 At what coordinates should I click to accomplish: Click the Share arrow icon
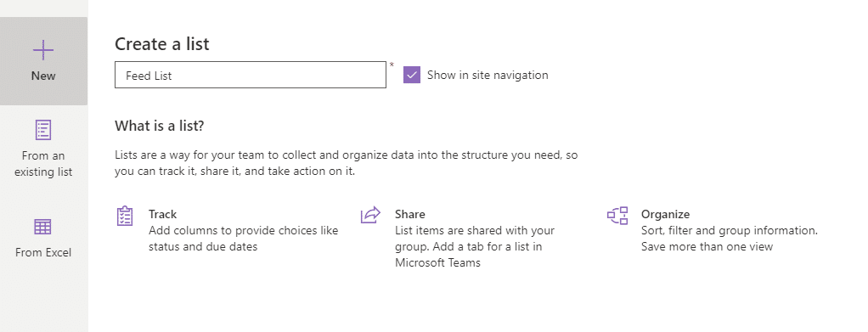(370, 215)
